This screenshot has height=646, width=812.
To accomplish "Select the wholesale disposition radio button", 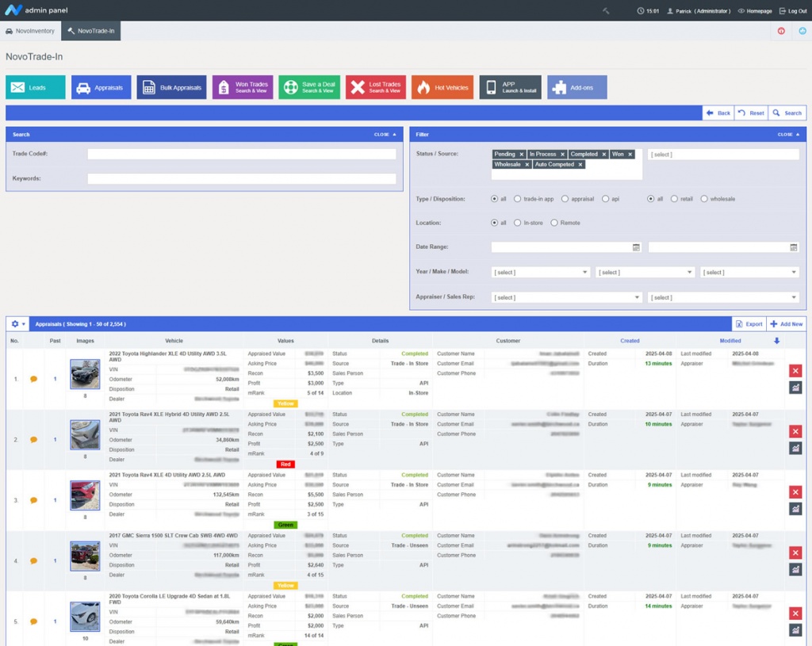I will tap(704, 199).
